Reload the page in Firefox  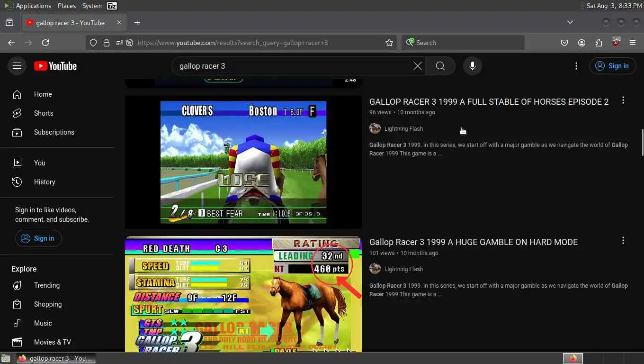[45, 43]
